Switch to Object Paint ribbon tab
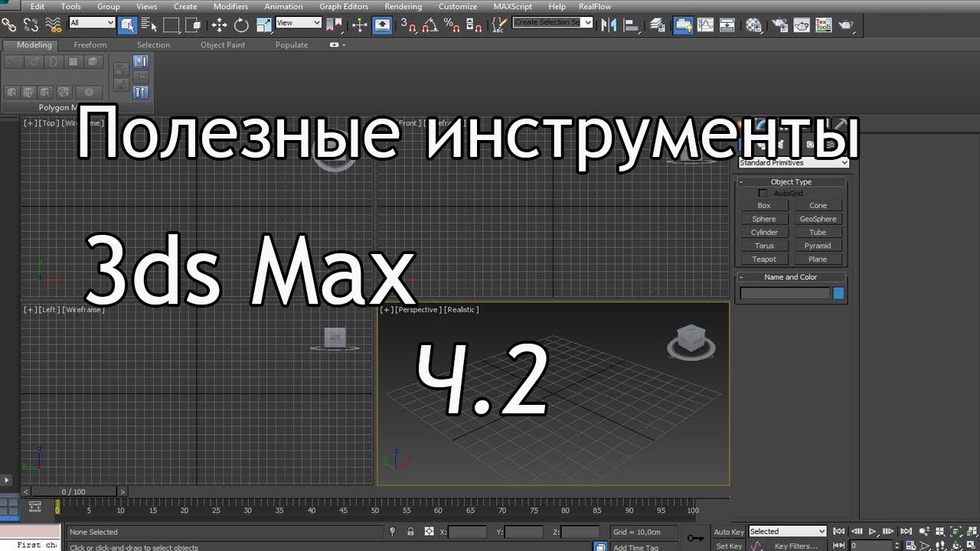Viewport: 980px width, 551px height. coord(223,45)
